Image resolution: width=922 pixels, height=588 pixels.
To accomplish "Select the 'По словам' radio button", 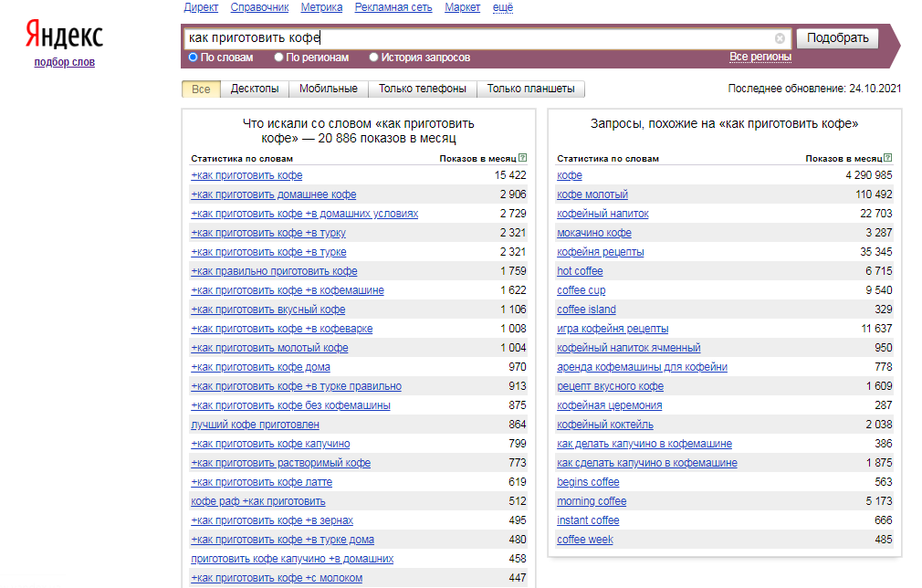I will pos(193,57).
